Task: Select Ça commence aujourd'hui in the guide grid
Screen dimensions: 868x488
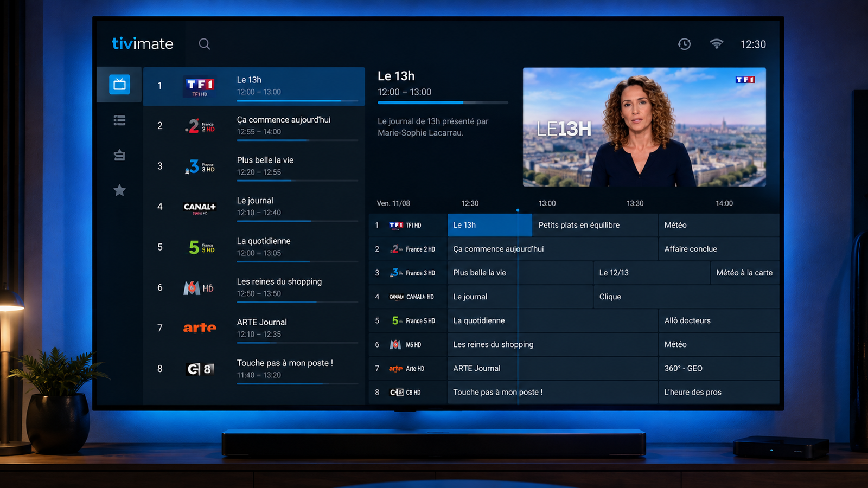Action: point(553,249)
